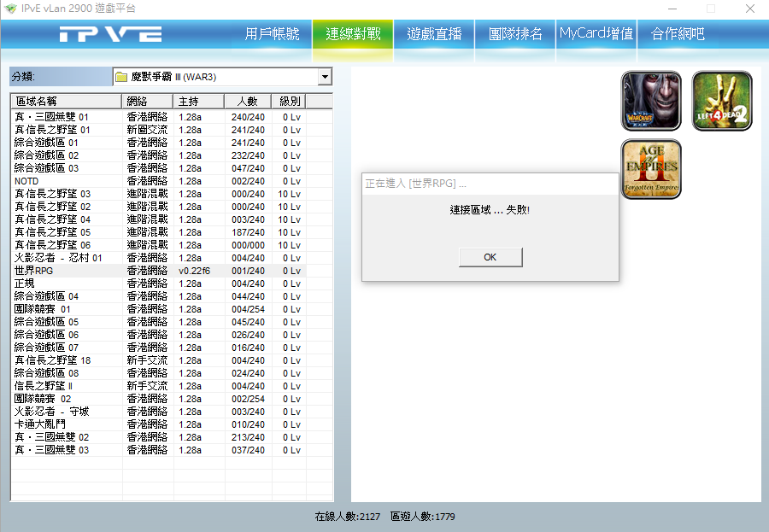The height and width of the screenshot is (532, 769).
Task: Close the IPvE window
Action: [748, 9]
